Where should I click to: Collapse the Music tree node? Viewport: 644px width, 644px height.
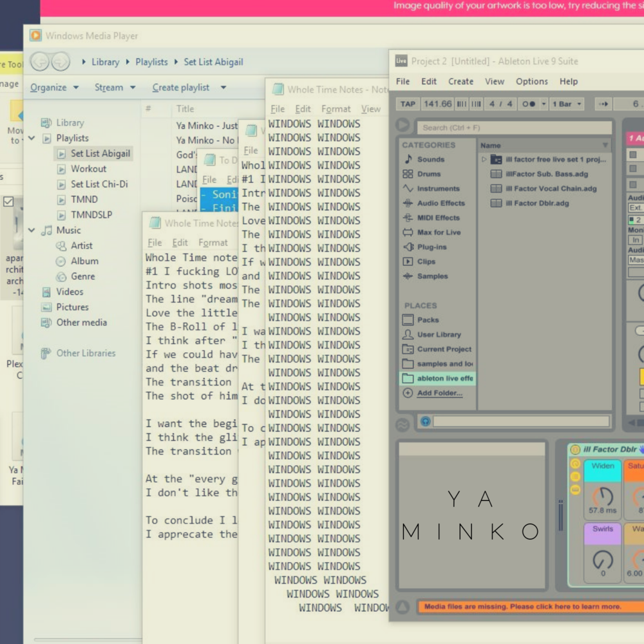[x=32, y=230]
